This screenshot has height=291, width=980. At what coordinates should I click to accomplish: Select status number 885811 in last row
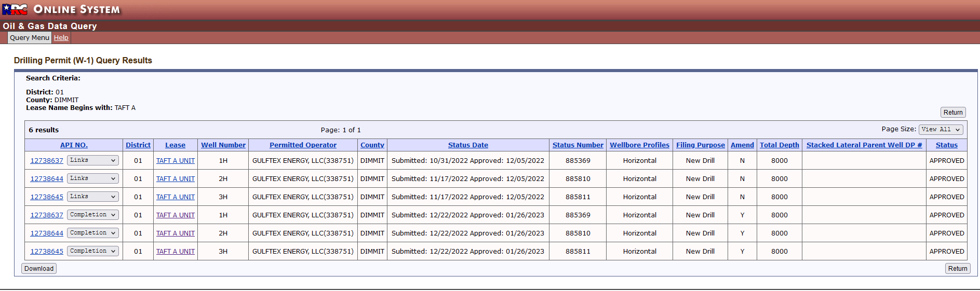click(578, 252)
